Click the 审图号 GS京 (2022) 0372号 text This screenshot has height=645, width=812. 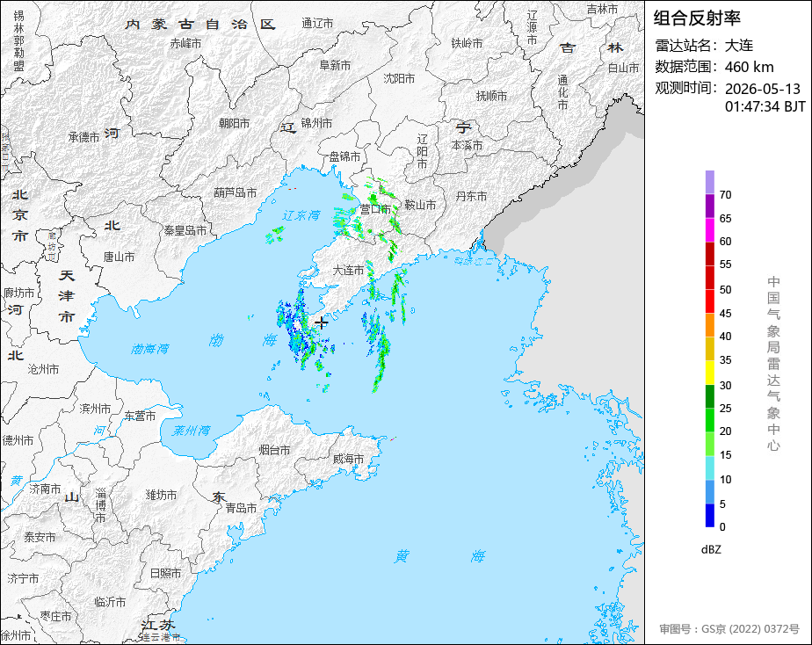click(x=729, y=629)
